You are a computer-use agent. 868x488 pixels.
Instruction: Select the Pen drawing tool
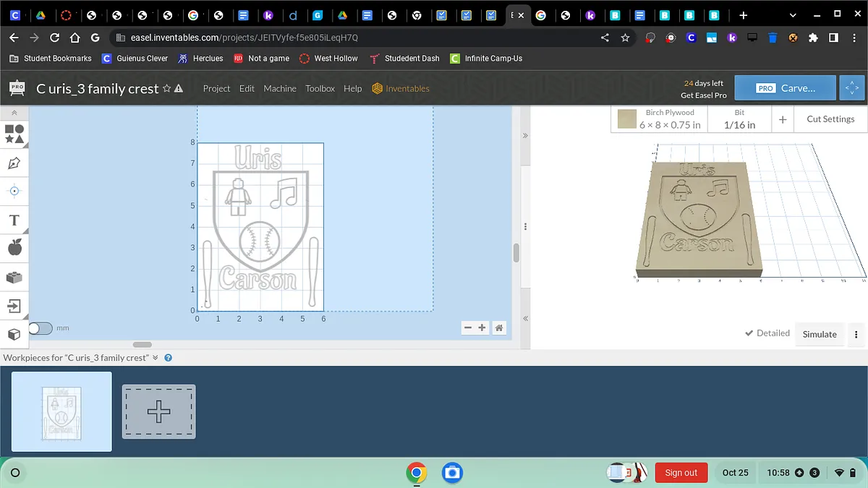click(x=14, y=163)
